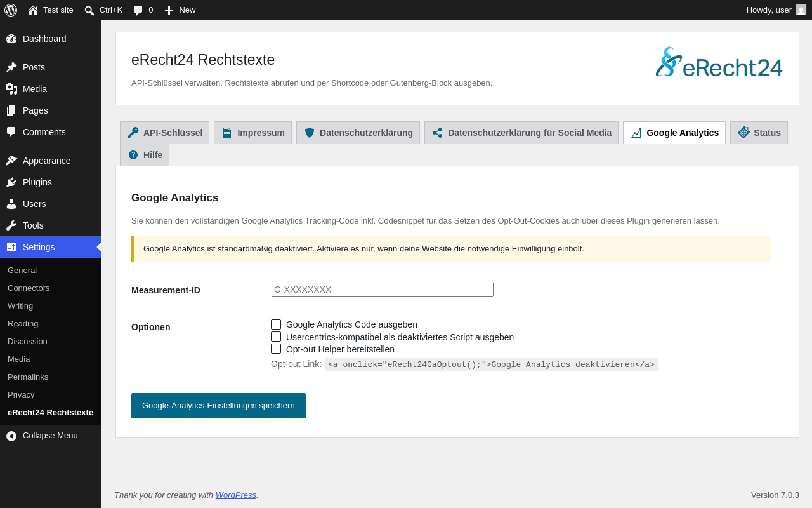Open Writing settings
The height and width of the screenshot is (508, 812).
pos(20,305)
